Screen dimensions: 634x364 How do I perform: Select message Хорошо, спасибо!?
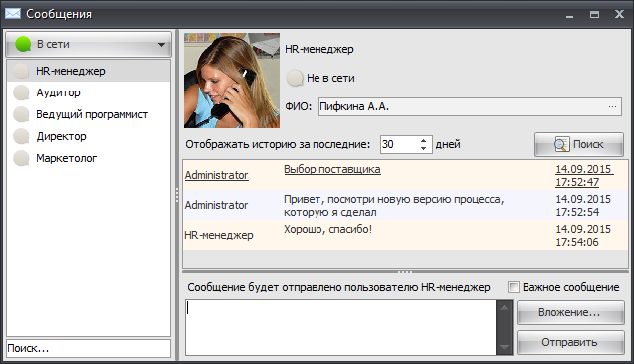tap(327, 229)
